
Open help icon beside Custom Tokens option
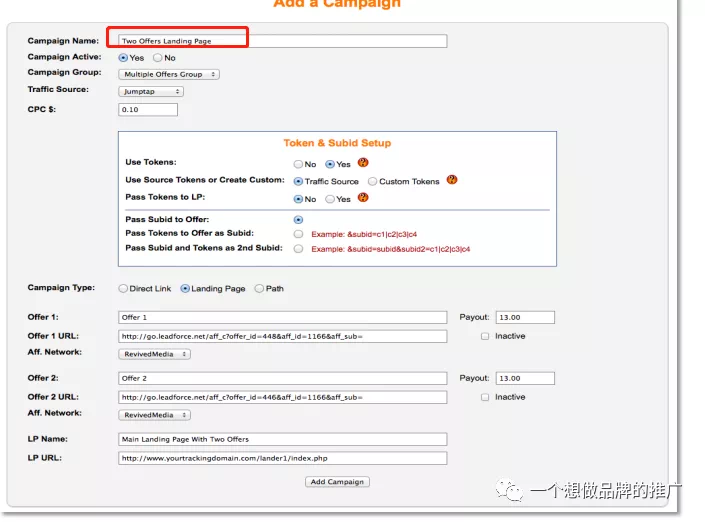click(452, 180)
